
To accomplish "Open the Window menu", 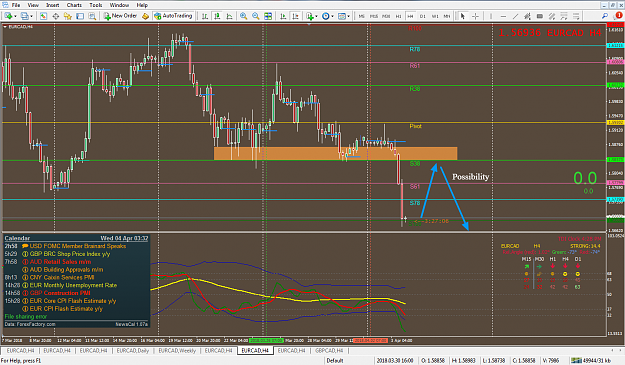I will tap(119, 5).
